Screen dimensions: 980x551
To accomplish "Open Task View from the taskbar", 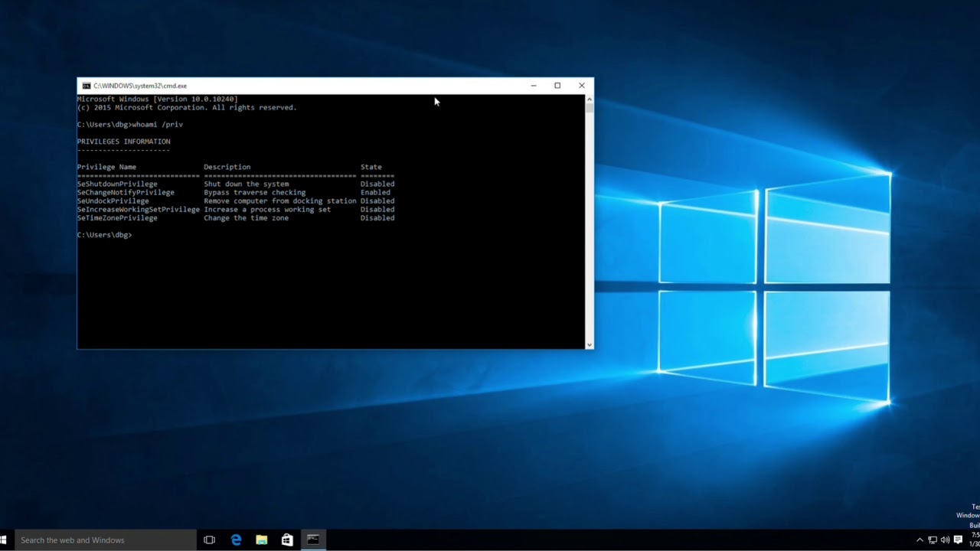I will (x=209, y=540).
